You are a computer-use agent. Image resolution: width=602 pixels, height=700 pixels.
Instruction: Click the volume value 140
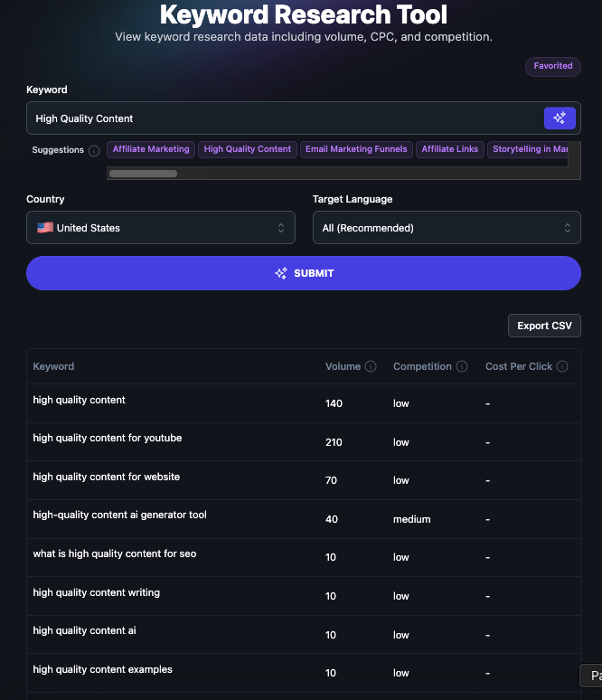pyautogui.click(x=334, y=403)
